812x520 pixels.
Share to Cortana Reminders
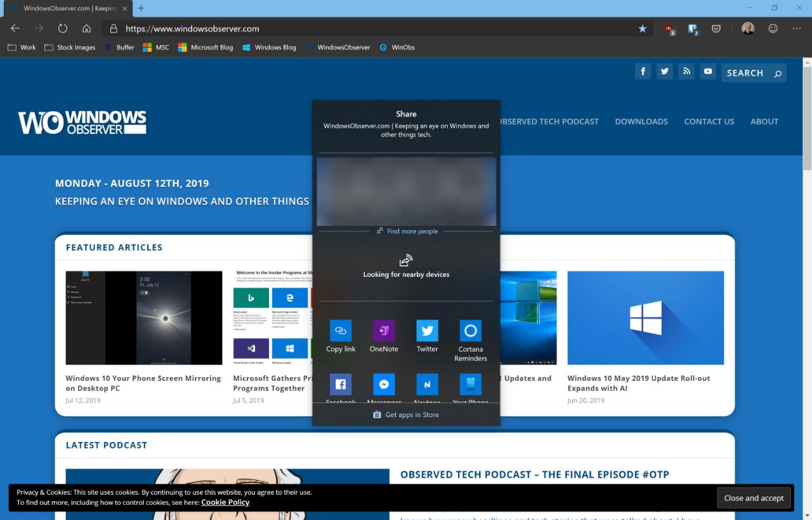(471, 341)
